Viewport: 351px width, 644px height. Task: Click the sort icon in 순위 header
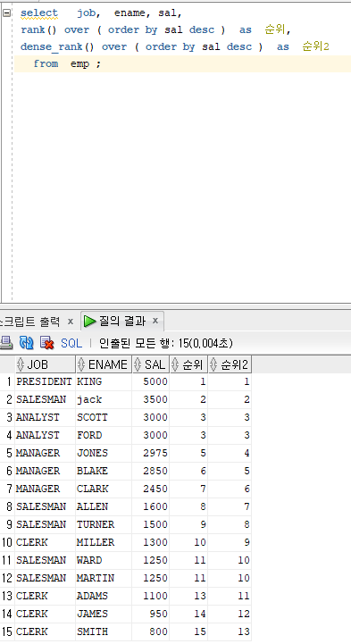[175, 364]
